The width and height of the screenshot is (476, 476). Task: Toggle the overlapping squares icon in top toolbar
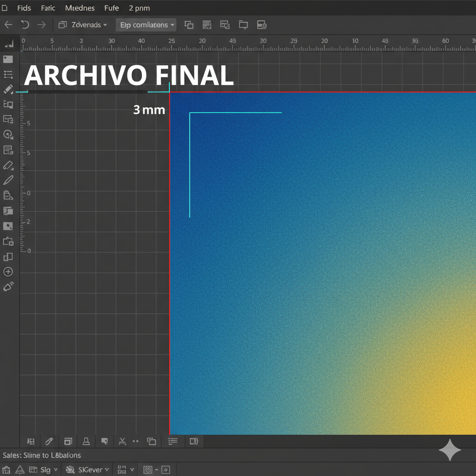coord(189,25)
